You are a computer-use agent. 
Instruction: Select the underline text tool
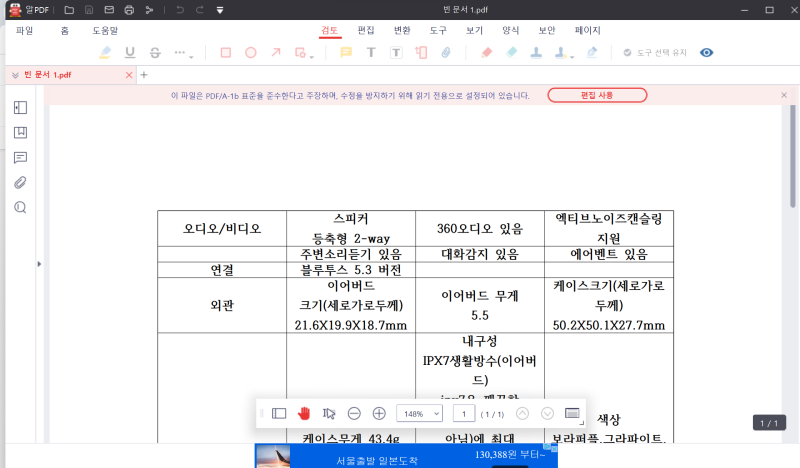[130, 53]
